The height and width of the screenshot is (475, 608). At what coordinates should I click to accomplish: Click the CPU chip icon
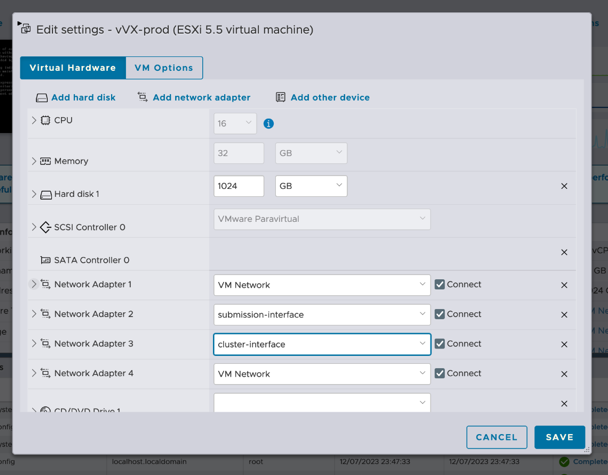click(x=45, y=120)
